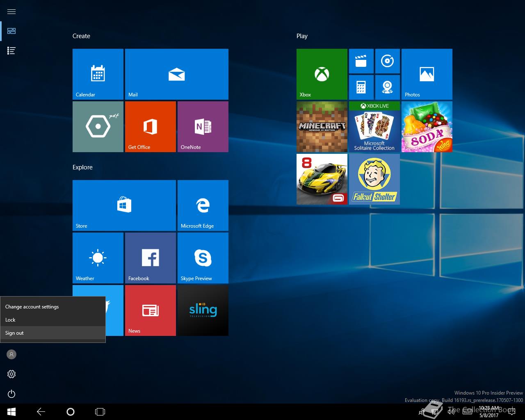Open the News tile
525x420 pixels.
tap(151, 310)
